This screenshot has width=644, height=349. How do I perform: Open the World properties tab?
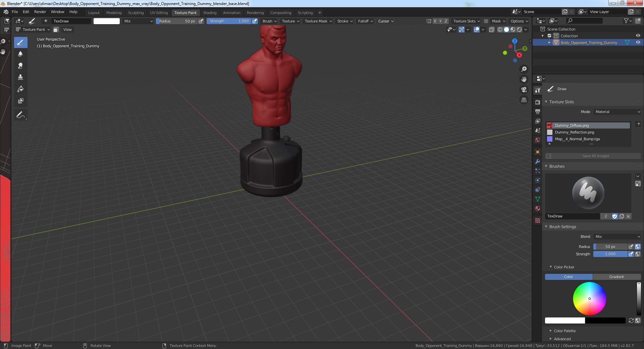coord(538,140)
